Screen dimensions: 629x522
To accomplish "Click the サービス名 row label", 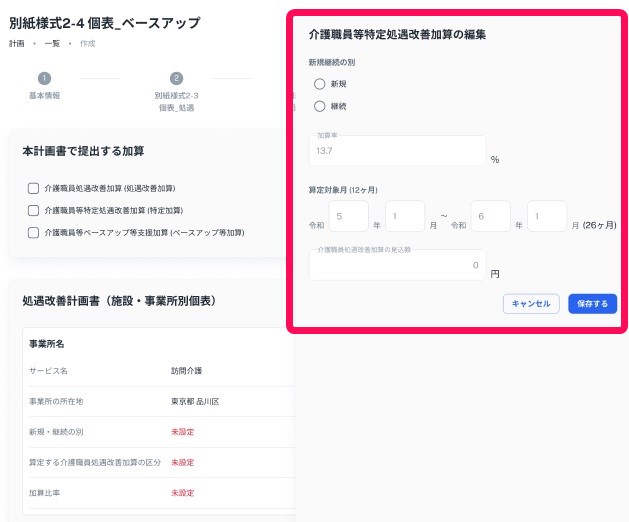I will (x=48, y=371).
